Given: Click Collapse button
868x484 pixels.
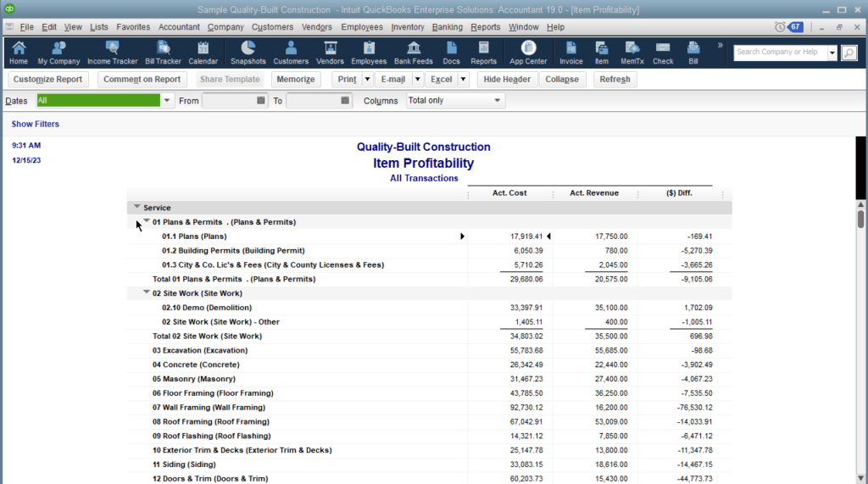Looking at the screenshot, I should (x=562, y=79).
